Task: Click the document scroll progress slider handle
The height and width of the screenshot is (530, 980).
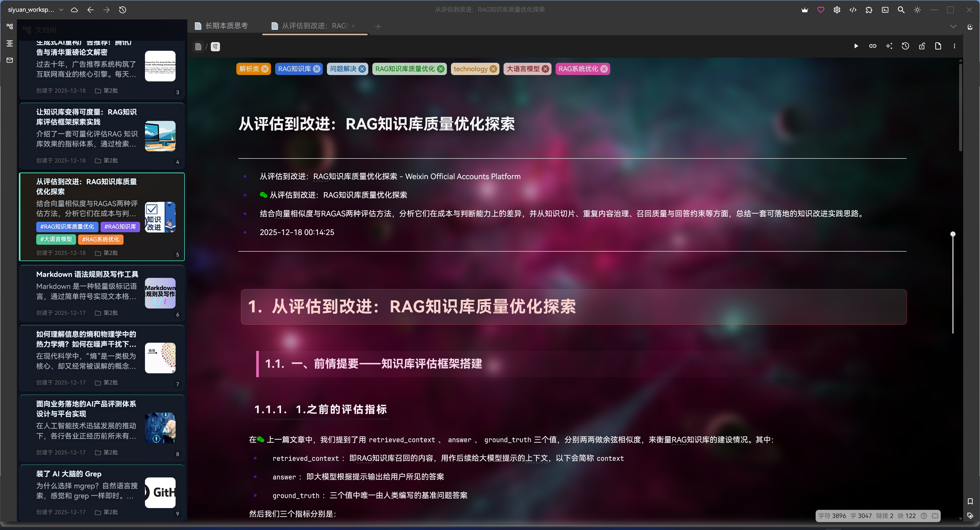Action: [953, 234]
